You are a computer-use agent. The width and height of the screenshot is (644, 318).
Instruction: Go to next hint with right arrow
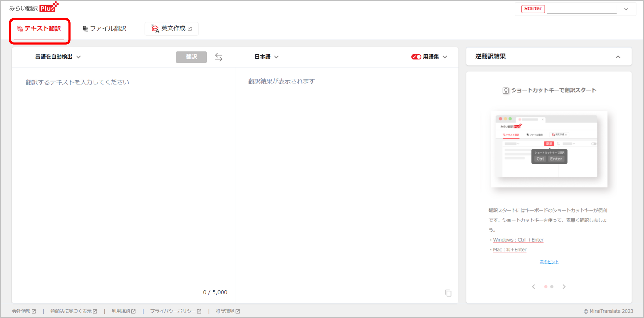(564, 286)
